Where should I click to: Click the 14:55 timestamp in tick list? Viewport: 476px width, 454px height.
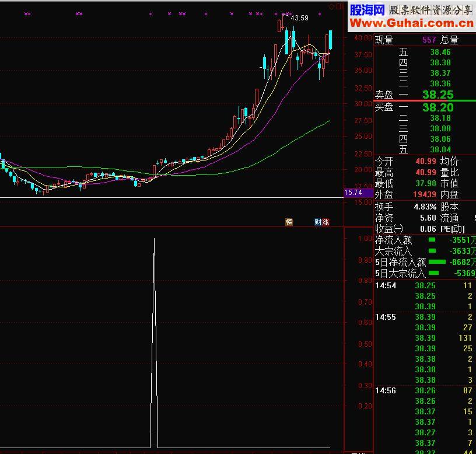click(386, 317)
